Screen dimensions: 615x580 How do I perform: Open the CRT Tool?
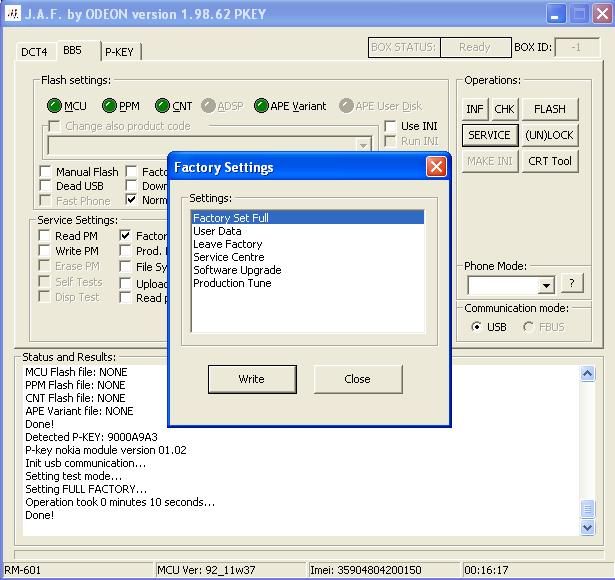549,161
